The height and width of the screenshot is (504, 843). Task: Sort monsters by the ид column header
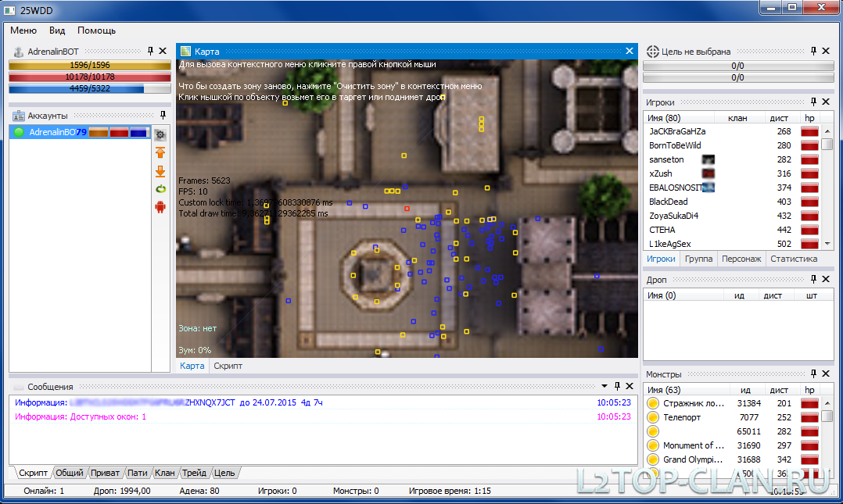click(x=745, y=390)
